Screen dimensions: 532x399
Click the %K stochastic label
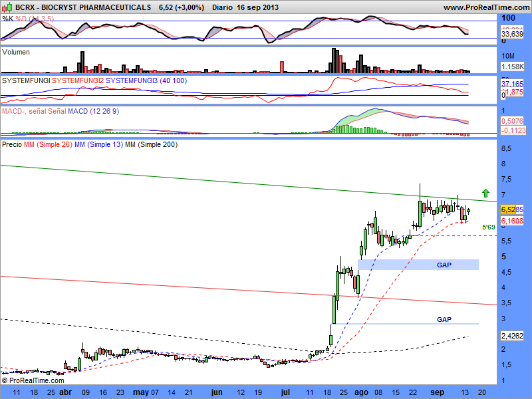(x=7, y=19)
